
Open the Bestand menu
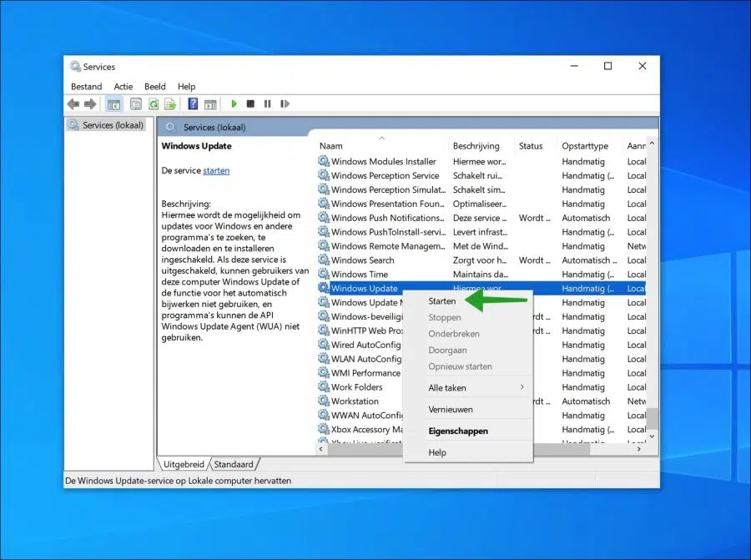86,86
